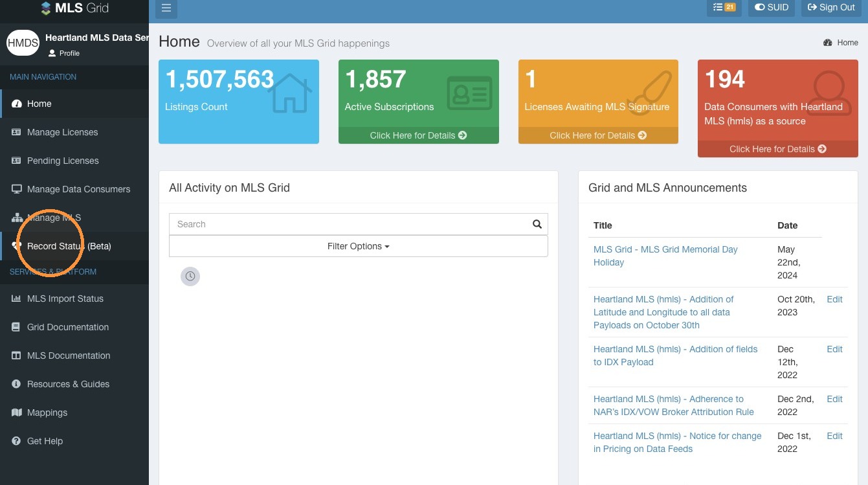
Task: Edit the Dec 12th, 2022 announcement
Action: point(835,349)
